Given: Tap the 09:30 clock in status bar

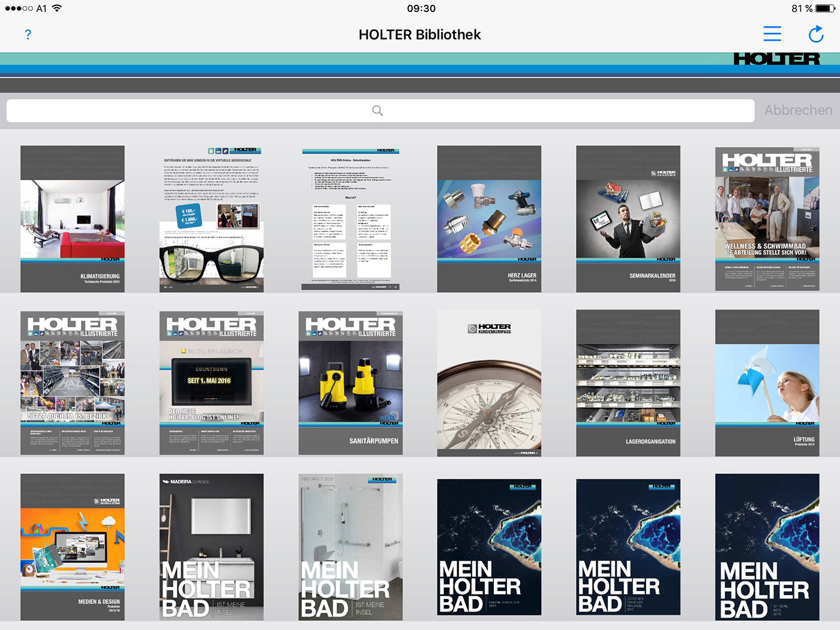Looking at the screenshot, I should click(421, 8).
